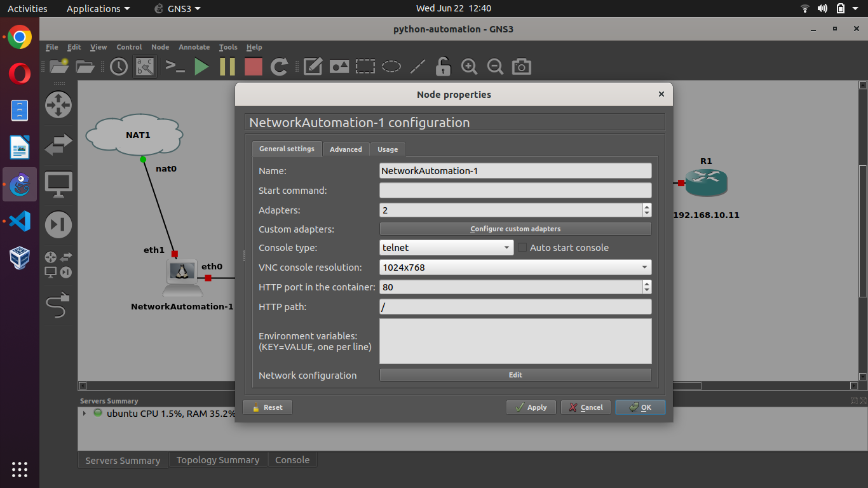Suspend all nodes with pause icon

(227, 67)
